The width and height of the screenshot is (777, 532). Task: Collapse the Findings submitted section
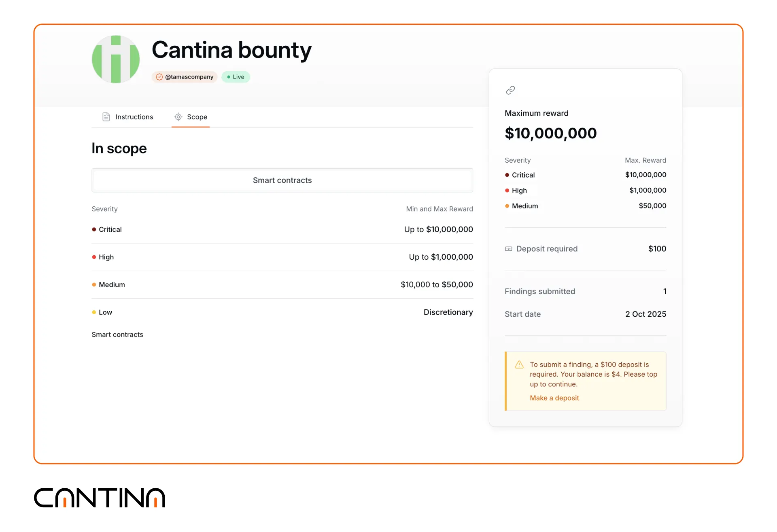[539, 291]
